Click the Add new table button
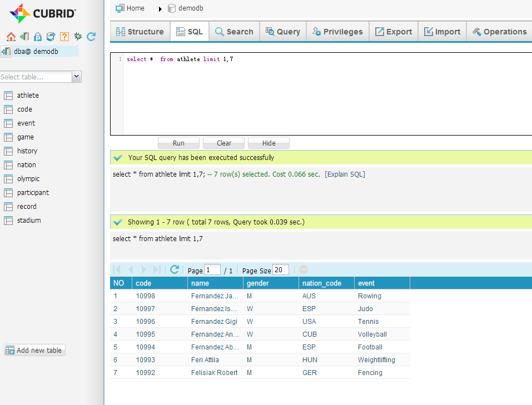 coord(34,351)
